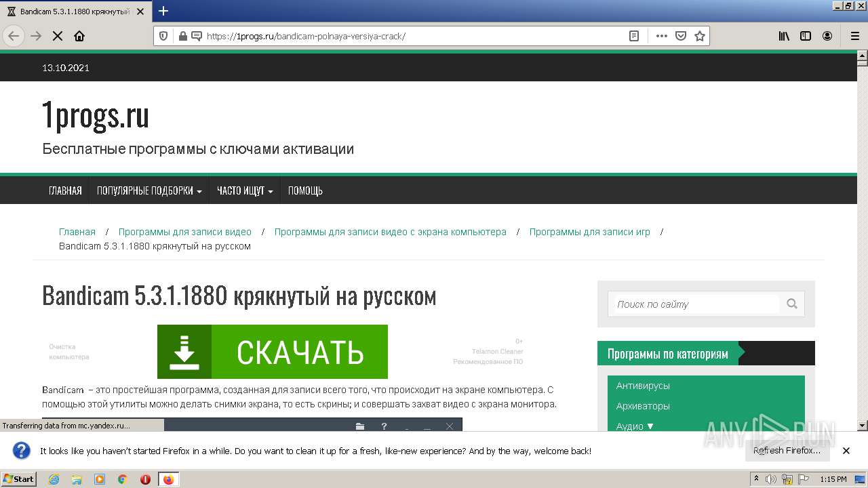This screenshot has width=868, height=488.
Task: Open Программы для записи видео с экрана компьютера
Action: point(391,232)
